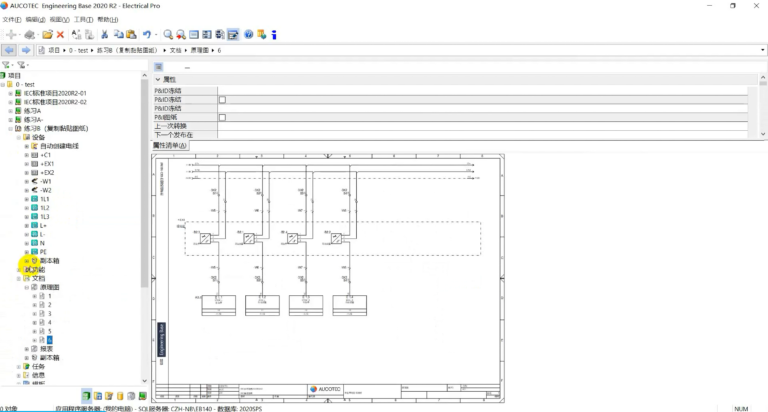Click 文档 in the breadcrumb path
768x412 pixels.
tap(175, 50)
